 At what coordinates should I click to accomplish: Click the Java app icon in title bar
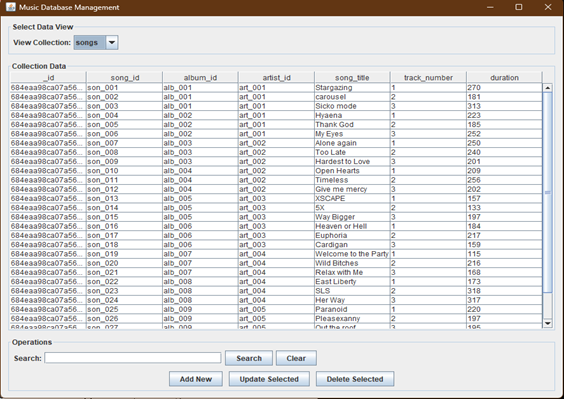pos(11,7)
